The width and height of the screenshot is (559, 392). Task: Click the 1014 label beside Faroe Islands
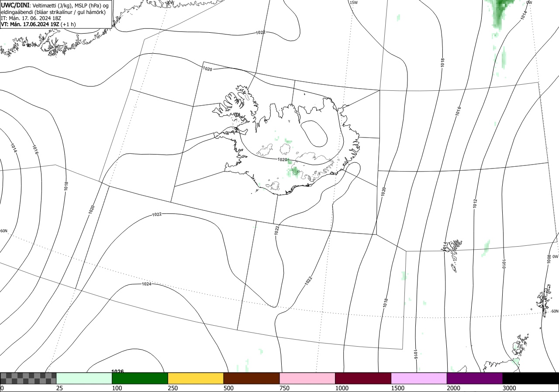445,247
